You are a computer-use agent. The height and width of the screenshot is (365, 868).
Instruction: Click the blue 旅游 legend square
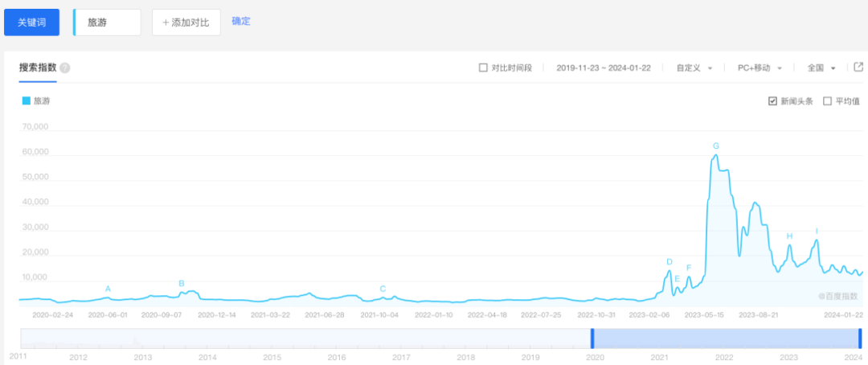pyautogui.click(x=26, y=101)
